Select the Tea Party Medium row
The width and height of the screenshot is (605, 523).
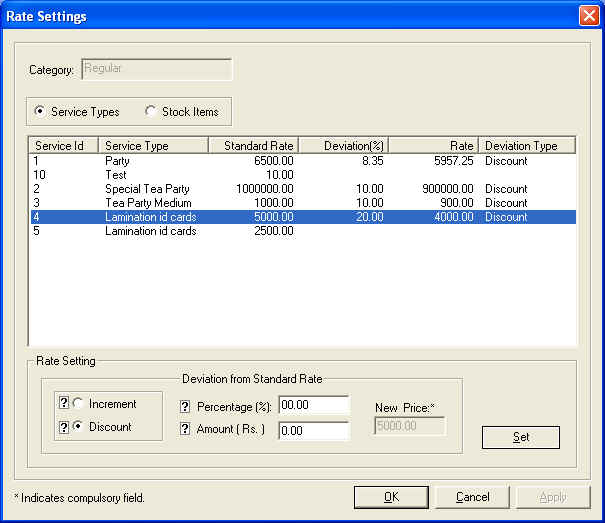tap(303, 203)
